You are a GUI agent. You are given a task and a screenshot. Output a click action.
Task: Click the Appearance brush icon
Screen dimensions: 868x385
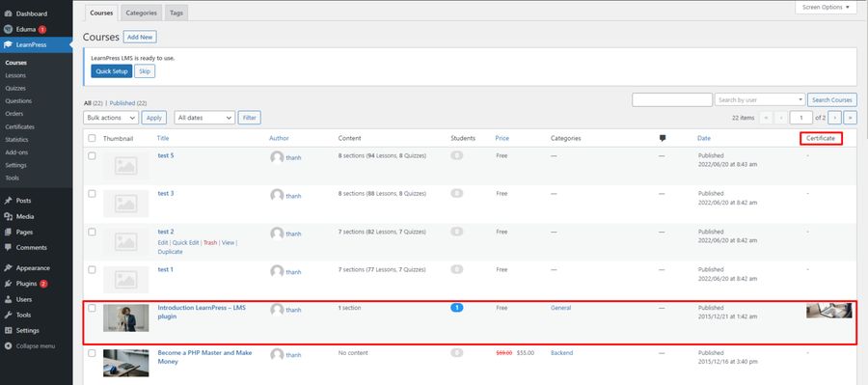pyautogui.click(x=8, y=268)
